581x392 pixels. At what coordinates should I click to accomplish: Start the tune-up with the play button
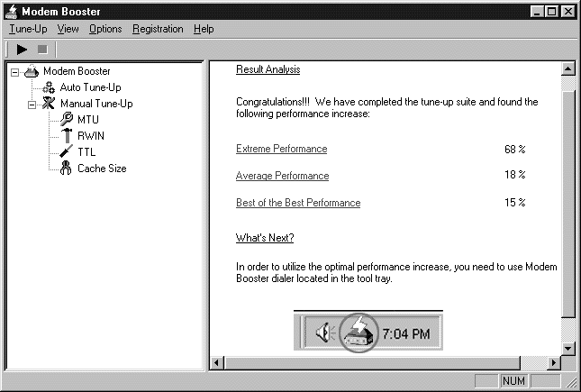[x=22, y=50]
